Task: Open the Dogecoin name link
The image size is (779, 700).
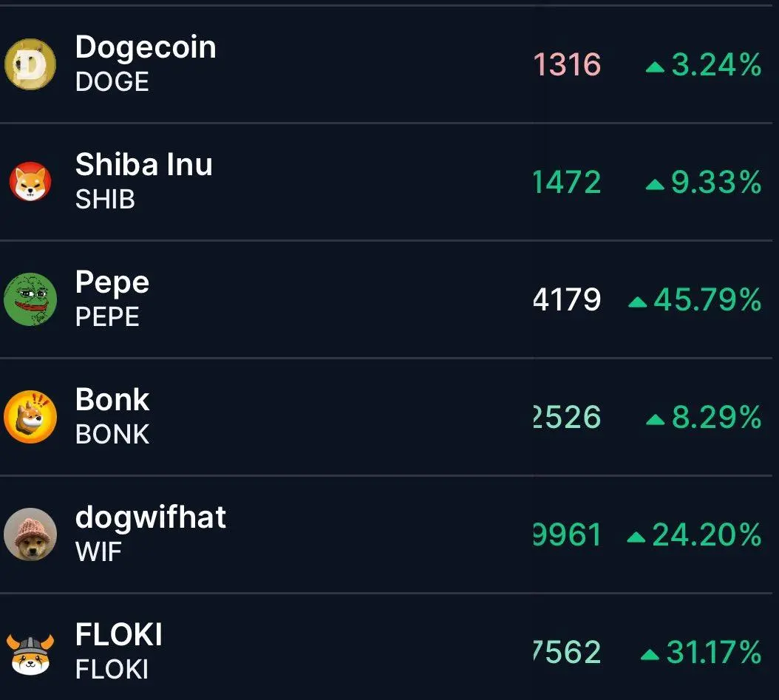Action: 146,47
